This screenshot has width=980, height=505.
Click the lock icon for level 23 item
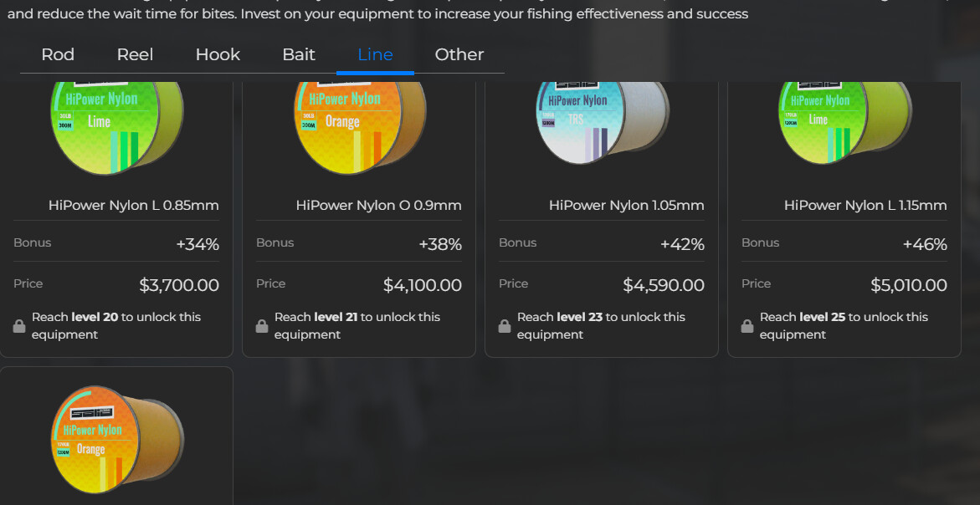pyautogui.click(x=505, y=326)
